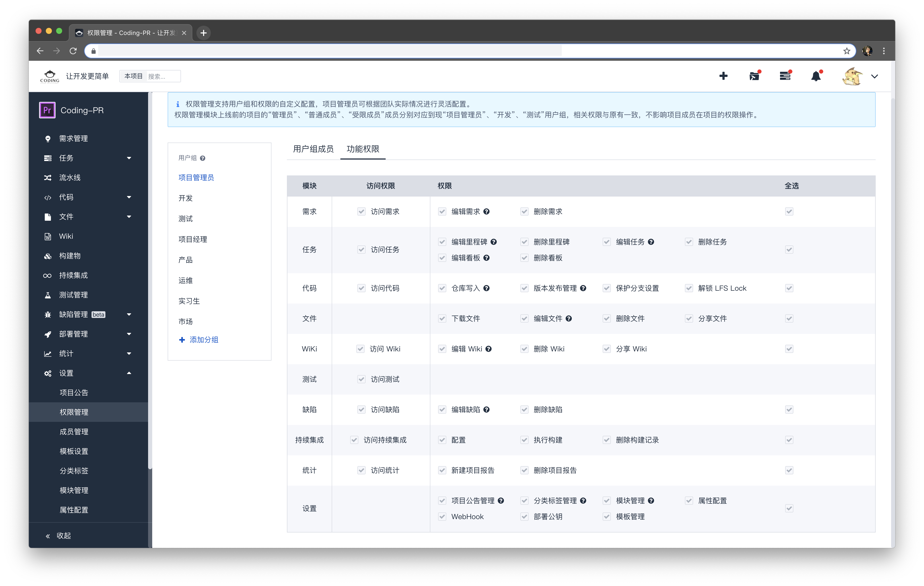
Task: Toggle the 删除任务 checkbox
Action: (689, 242)
